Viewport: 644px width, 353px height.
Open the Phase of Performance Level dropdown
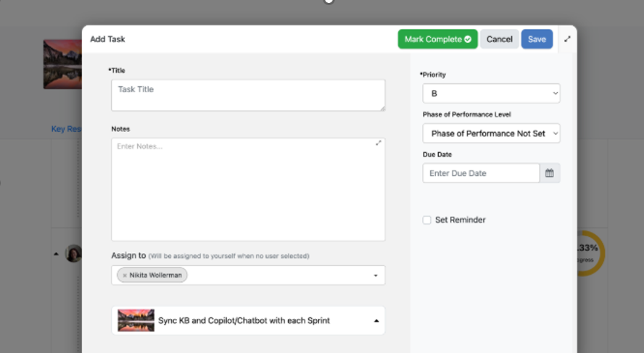click(491, 133)
